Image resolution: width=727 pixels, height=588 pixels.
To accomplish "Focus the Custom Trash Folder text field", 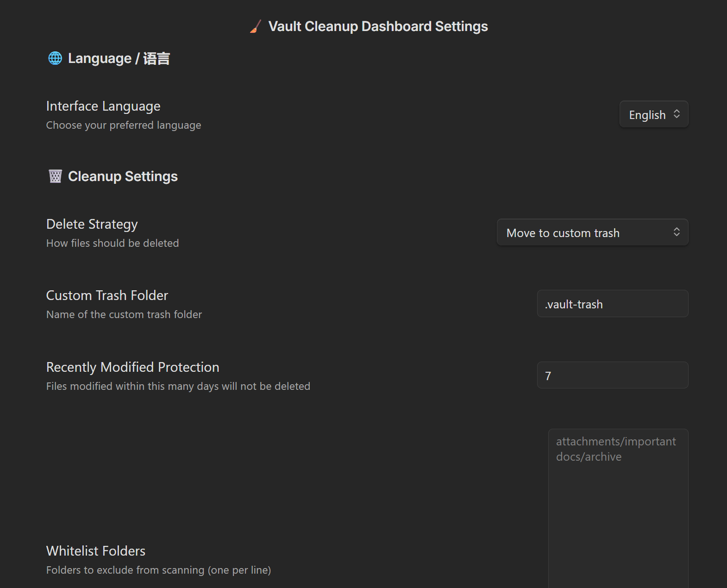I will pos(613,304).
